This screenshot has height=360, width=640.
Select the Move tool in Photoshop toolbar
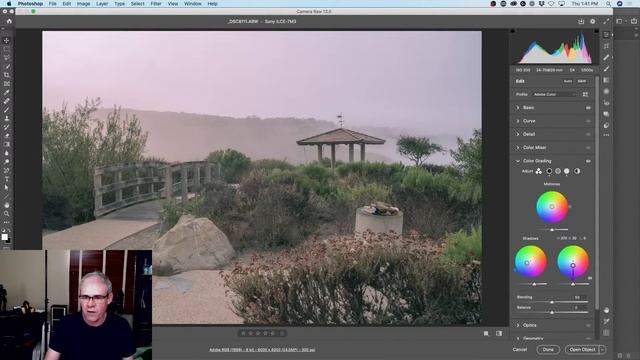pos(7,40)
